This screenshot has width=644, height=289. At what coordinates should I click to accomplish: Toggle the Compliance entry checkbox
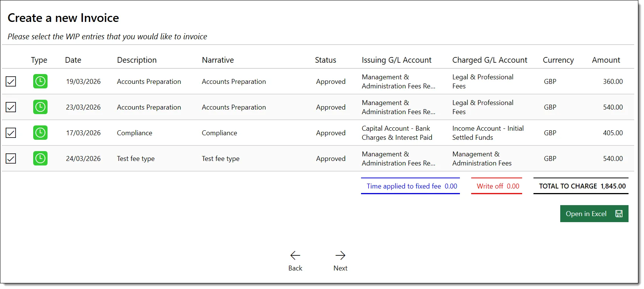click(x=11, y=133)
